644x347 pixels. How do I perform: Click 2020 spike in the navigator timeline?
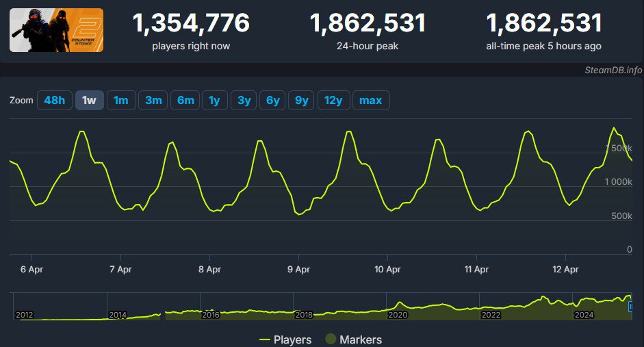[402, 304]
